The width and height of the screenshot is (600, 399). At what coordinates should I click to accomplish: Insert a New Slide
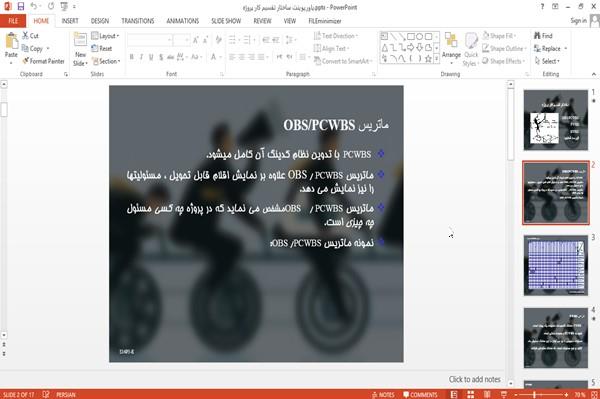coord(80,49)
